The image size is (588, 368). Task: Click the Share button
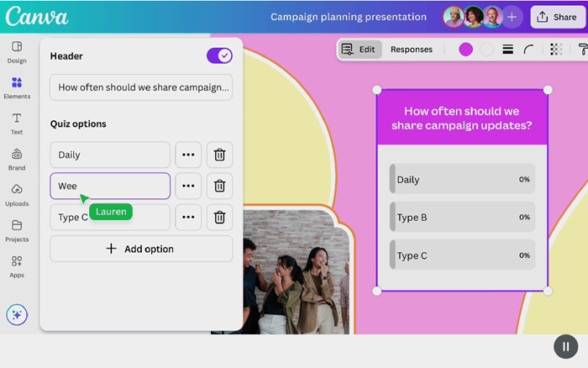[x=557, y=17]
